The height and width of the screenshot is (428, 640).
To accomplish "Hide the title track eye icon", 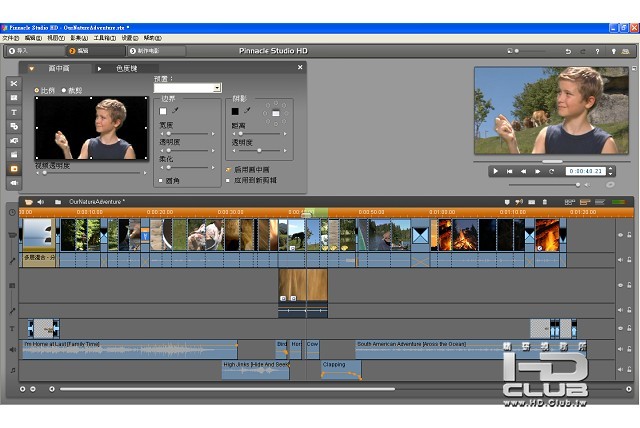I will (621, 328).
